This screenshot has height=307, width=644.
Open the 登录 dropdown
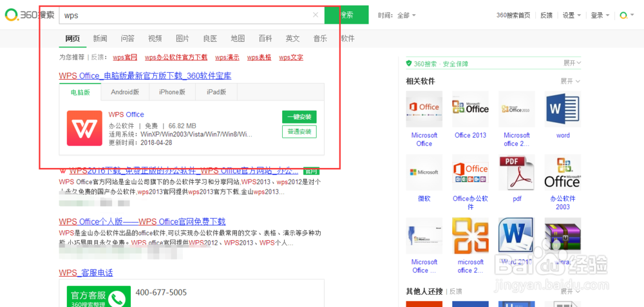[600, 15]
